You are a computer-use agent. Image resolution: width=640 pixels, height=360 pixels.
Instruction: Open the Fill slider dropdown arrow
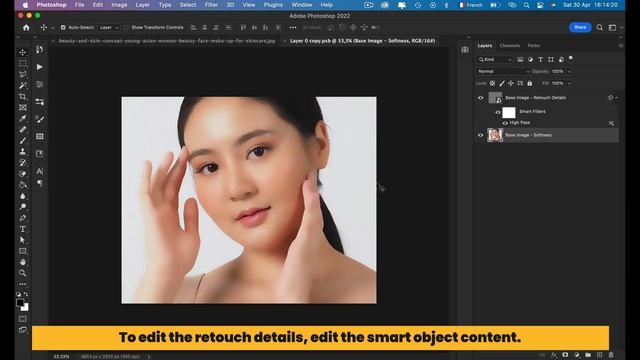point(569,83)
